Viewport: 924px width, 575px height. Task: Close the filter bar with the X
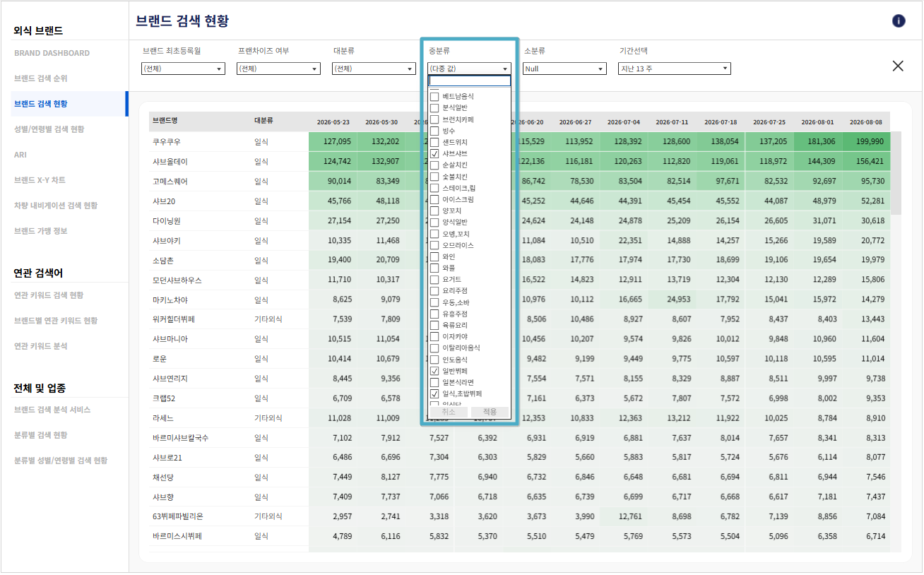pyautogui.click(x=898, y=66)
